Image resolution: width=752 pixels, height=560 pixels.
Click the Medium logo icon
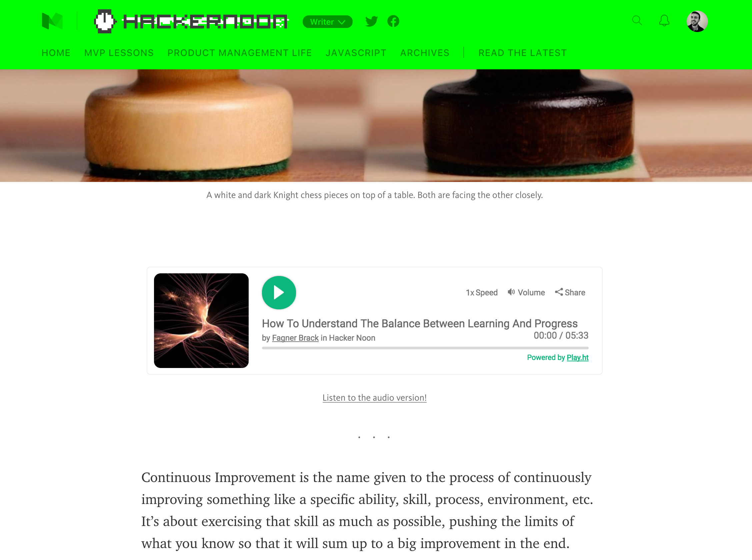click(52, 21)
